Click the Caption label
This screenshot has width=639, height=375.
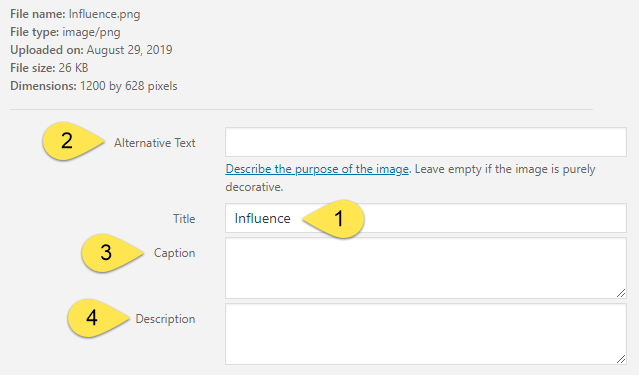pyautogui.click(x=174, y=253)
